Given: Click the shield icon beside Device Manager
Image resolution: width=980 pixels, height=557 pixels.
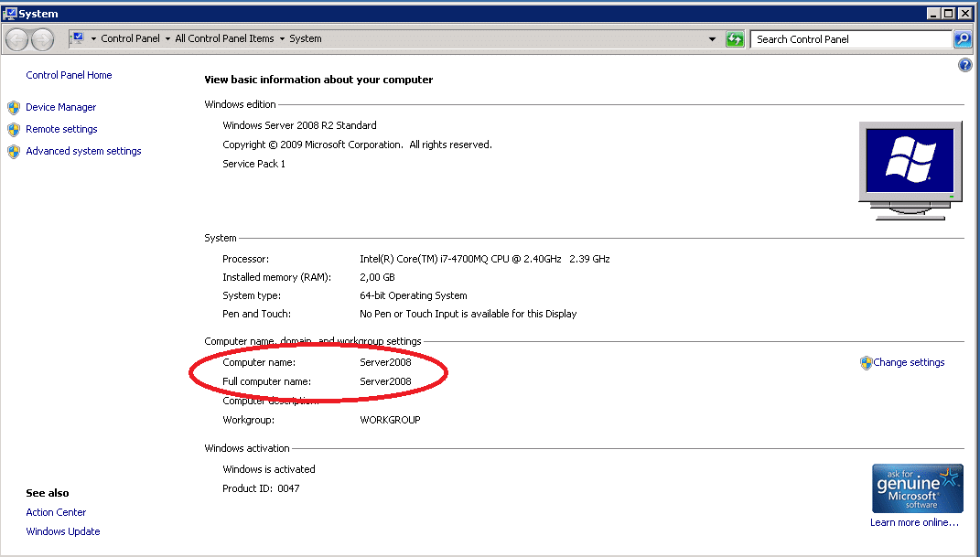Looking at the screenshot, I should (14, 107).
